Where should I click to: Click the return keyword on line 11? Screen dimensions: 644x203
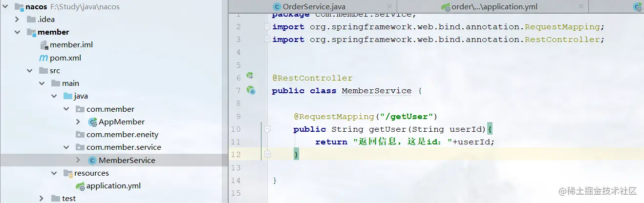[331, 142]
